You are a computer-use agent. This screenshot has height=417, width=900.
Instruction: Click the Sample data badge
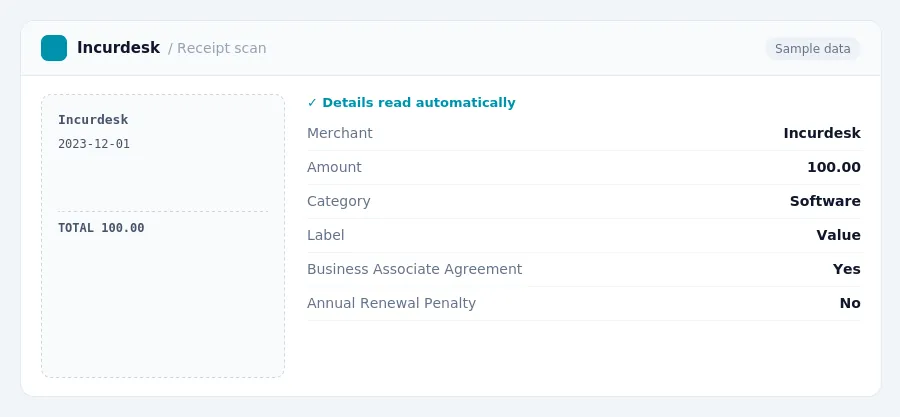812,49
